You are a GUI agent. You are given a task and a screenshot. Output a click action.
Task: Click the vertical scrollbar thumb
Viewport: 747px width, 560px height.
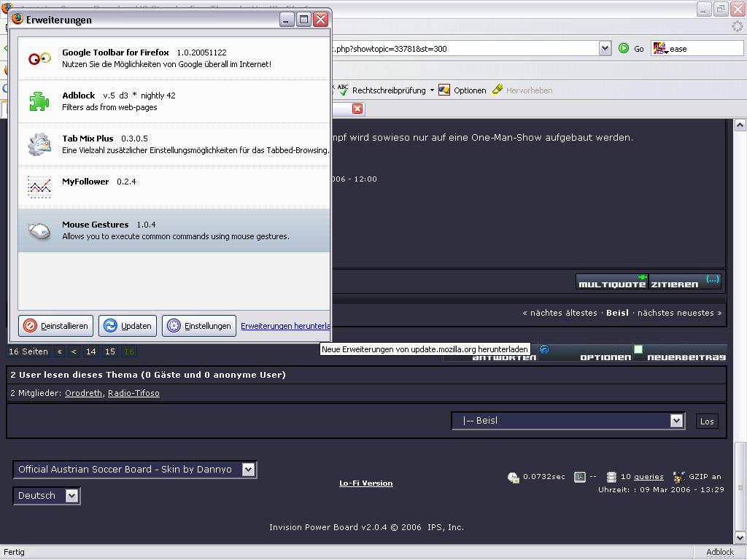tap(740, 486)
